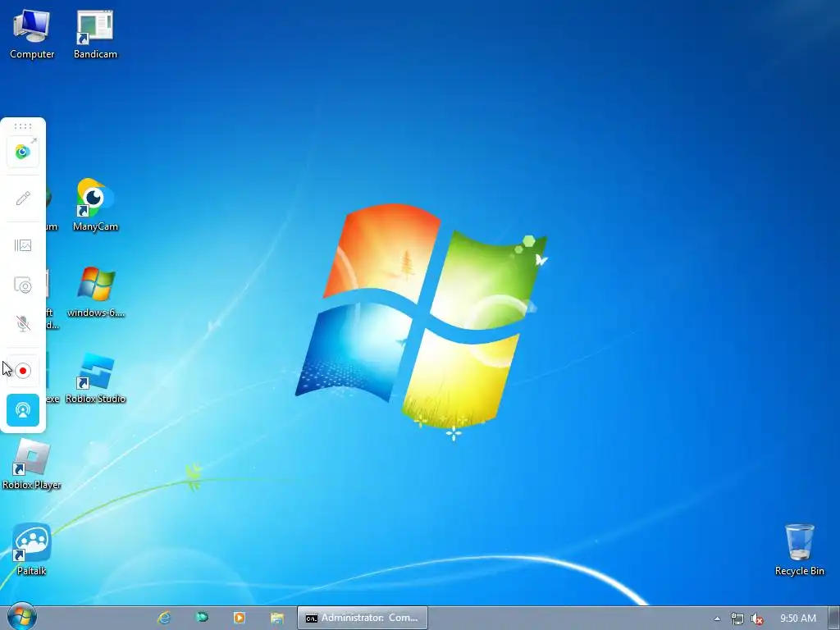Image resolution: width=840 pixels, height=630 pixels.
Task: Select the windows-6... installer icon
Action: point(95,292)
